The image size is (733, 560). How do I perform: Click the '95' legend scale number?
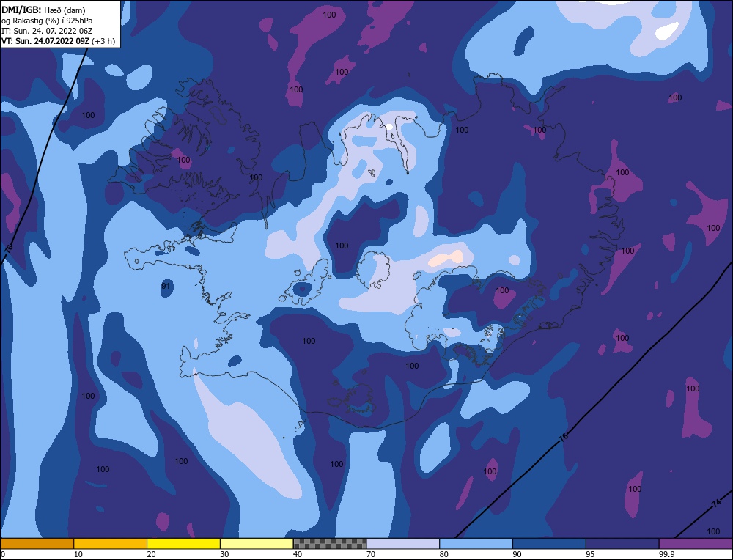click(590, 554)
